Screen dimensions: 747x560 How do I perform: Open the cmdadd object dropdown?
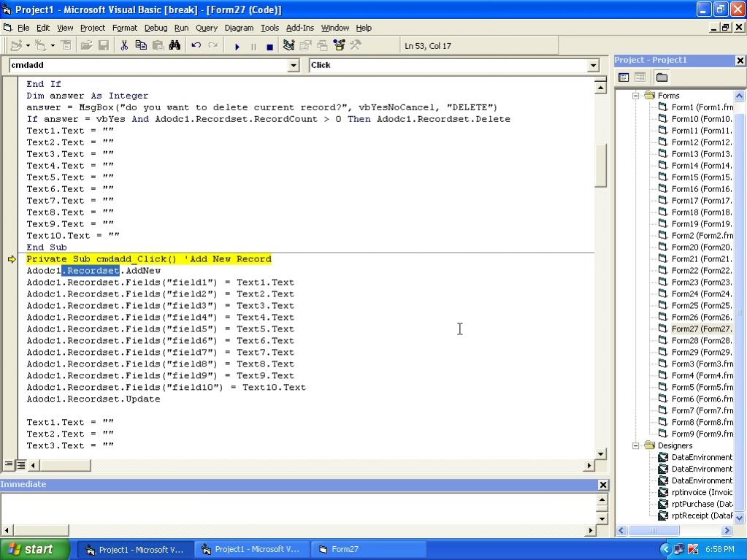pos(294,65)
